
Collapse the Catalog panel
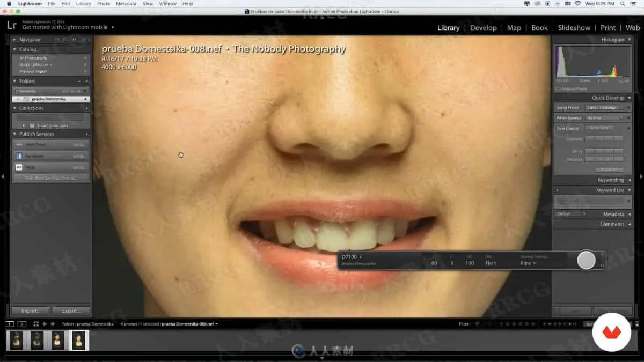(x=15, y=50)
